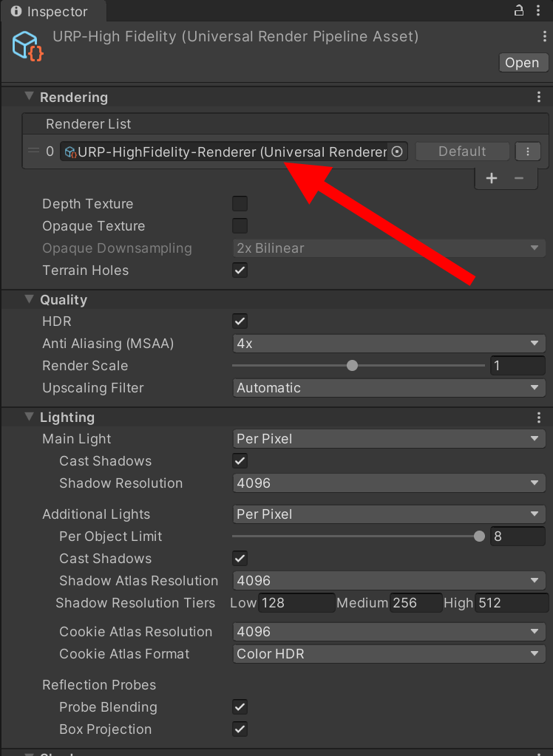Enable the Opaque Texture checkbox

coord(240,225)
